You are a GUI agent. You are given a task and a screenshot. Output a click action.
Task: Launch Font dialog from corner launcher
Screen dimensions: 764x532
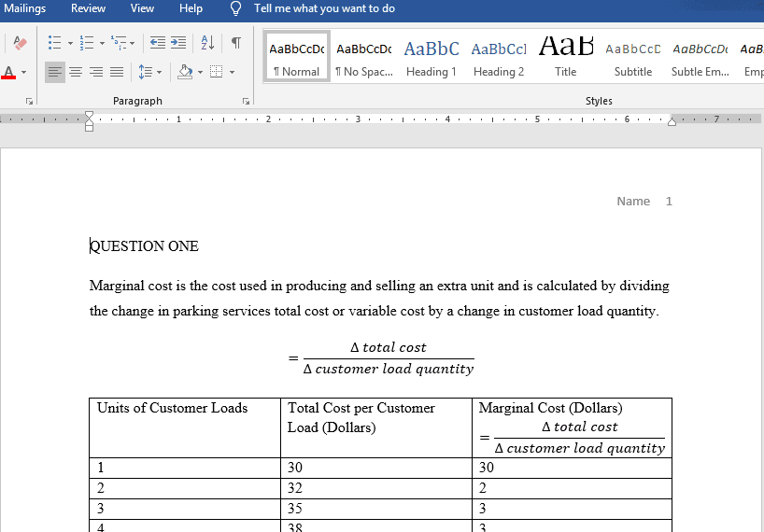29,101
